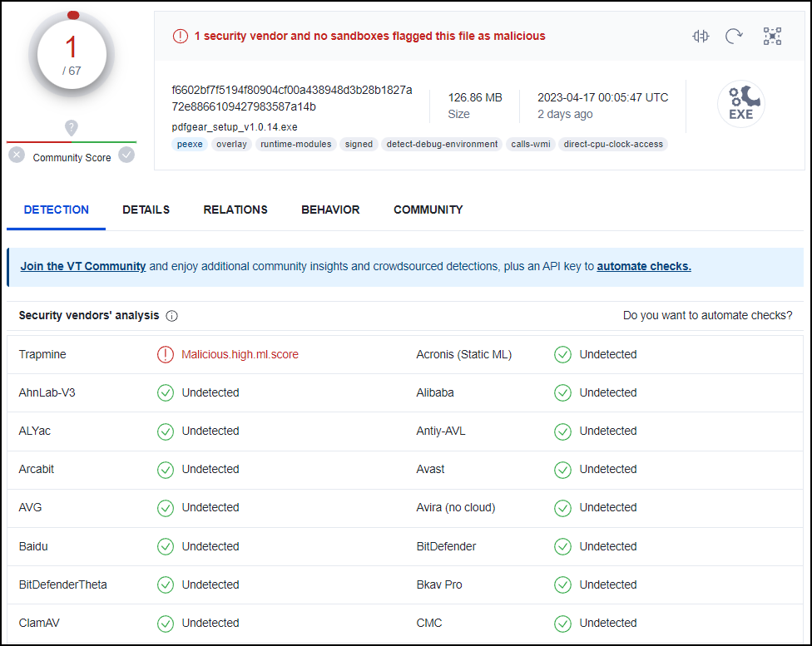Viewport: 812px width, 646px height.
Task: Switch to the DETECTION tab
Action: (56, 210)
